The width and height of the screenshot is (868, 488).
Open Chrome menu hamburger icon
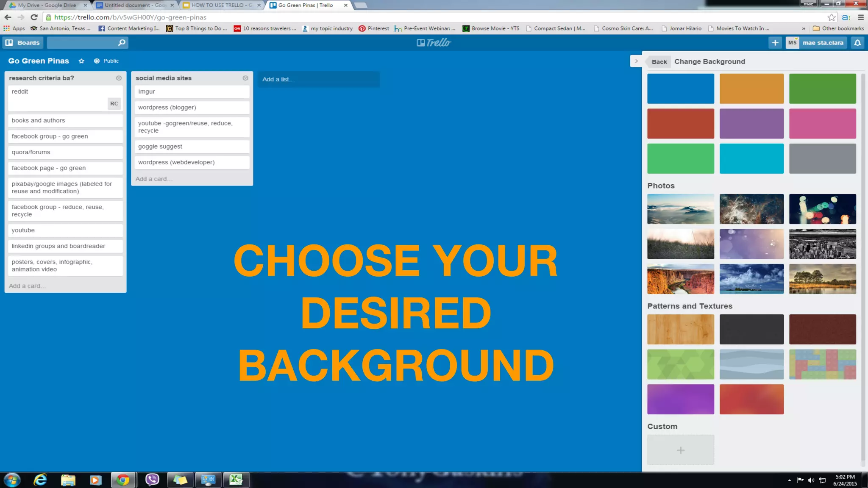click(861, 17)
